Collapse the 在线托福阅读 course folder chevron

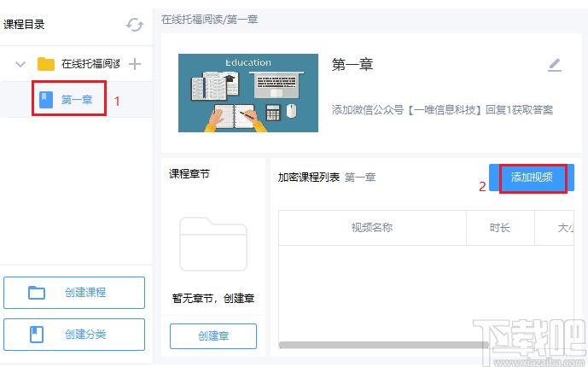coord(20,64)
